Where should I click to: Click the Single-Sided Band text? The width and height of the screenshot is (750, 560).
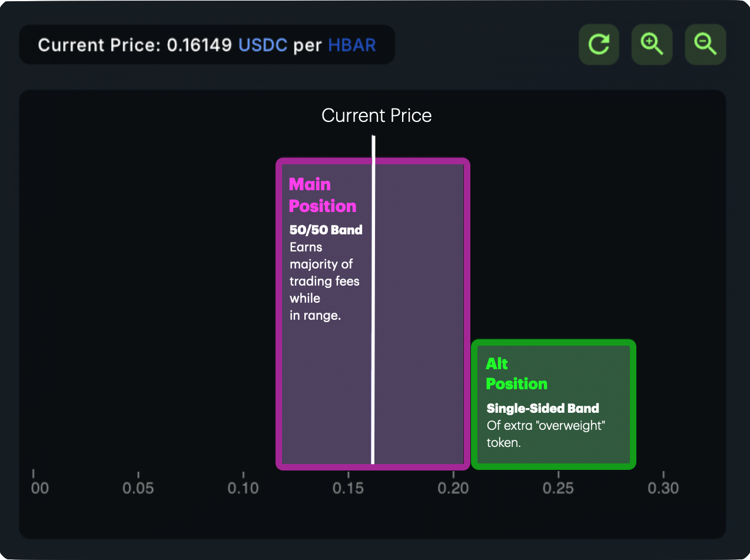543,409
